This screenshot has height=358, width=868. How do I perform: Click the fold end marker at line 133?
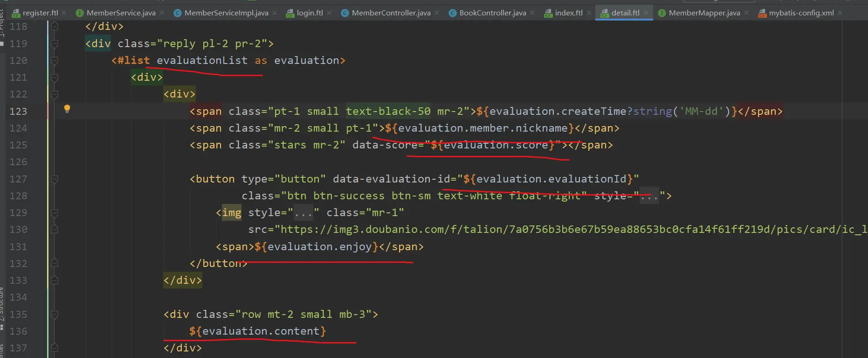point(55,281)
